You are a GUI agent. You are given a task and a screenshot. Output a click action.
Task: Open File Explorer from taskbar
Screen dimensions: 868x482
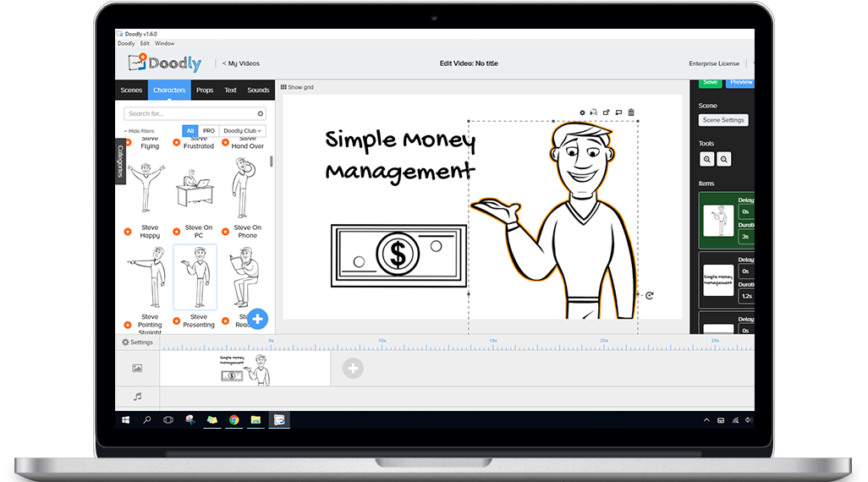point(255,420)
